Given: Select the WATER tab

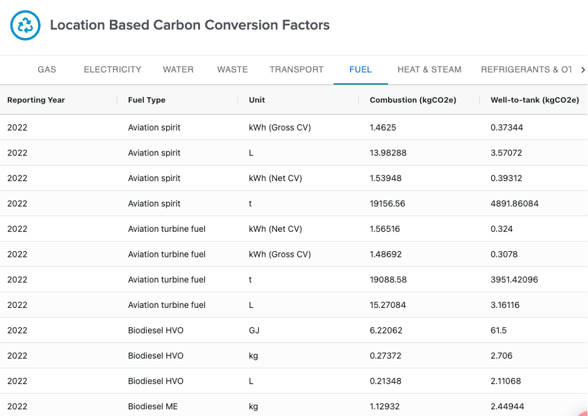Looking at the screenshot, I should point(178,70).
